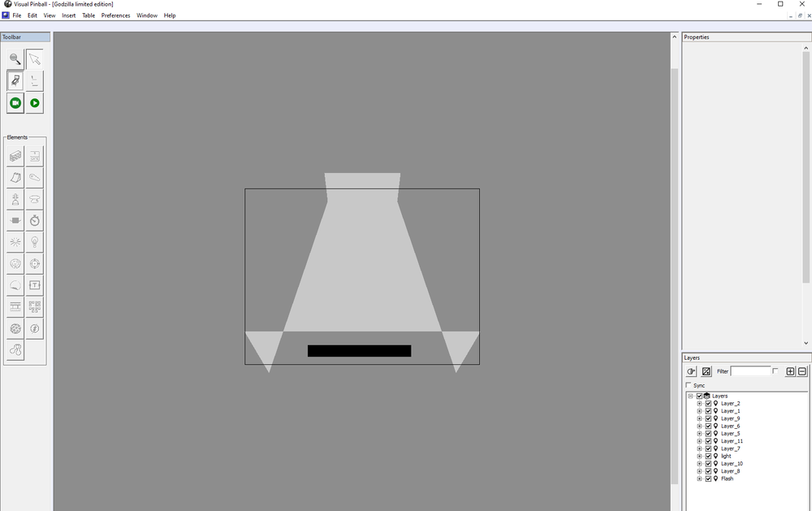Open the Script editor tool
812x511 pixels.
pos(35,81)
